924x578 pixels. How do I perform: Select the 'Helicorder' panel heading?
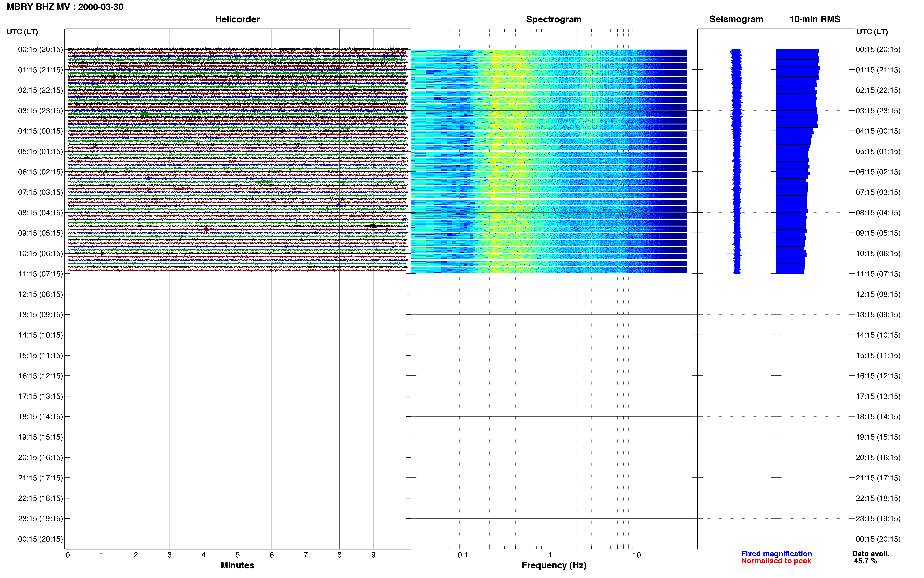(237, 19)
